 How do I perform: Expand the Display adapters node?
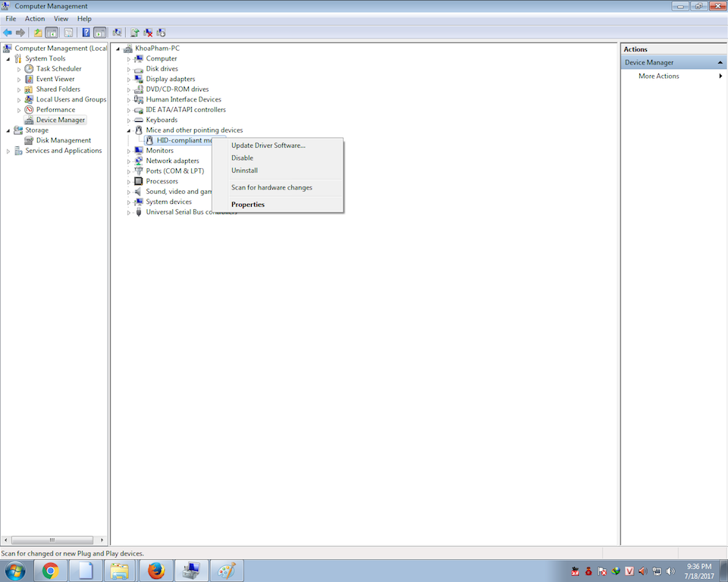129,80
